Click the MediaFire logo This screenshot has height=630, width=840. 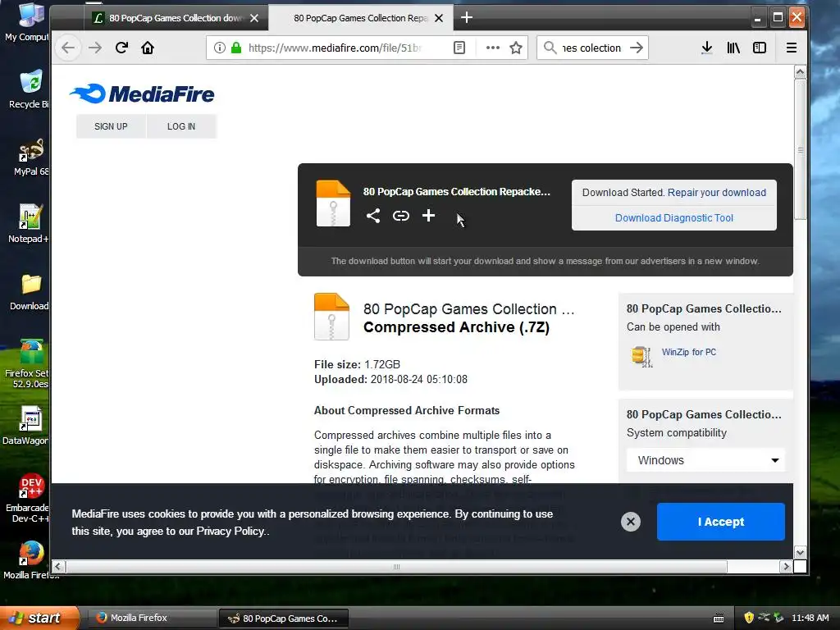coord(142,94)
